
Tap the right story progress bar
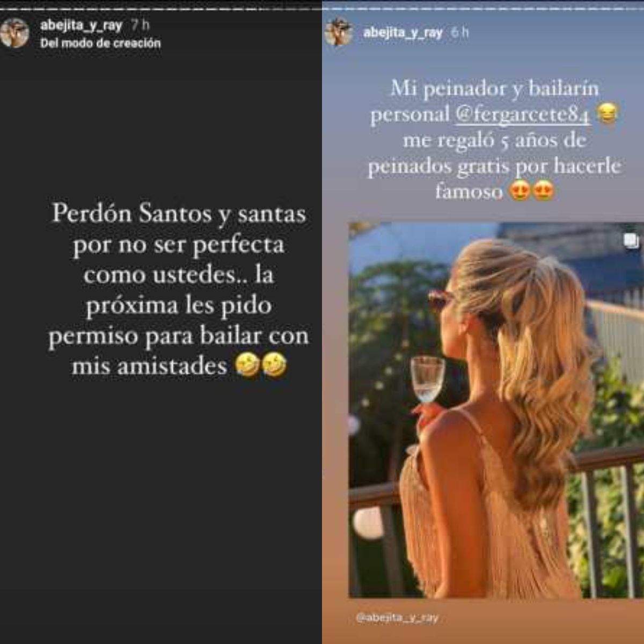coord(483,8)
